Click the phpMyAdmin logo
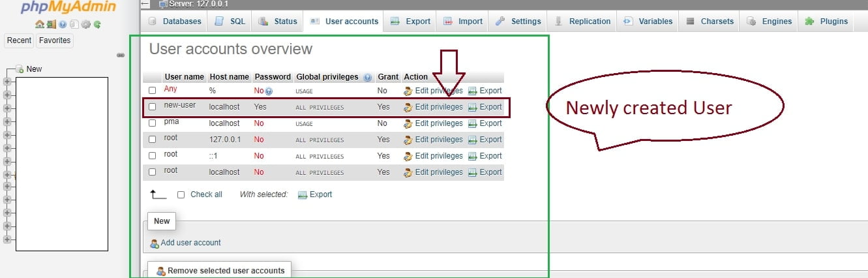This screenshot has width=868, height=278. click(x=68, y=8)
